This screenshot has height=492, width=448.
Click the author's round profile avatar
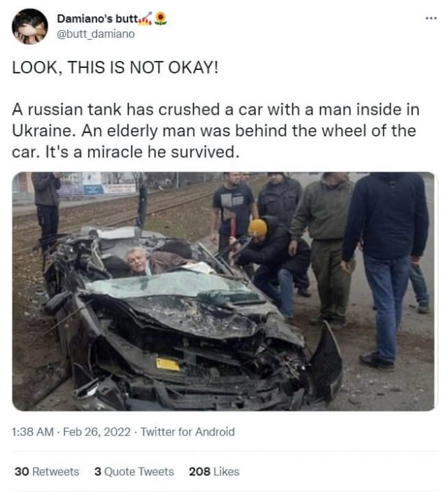(30, 27)
